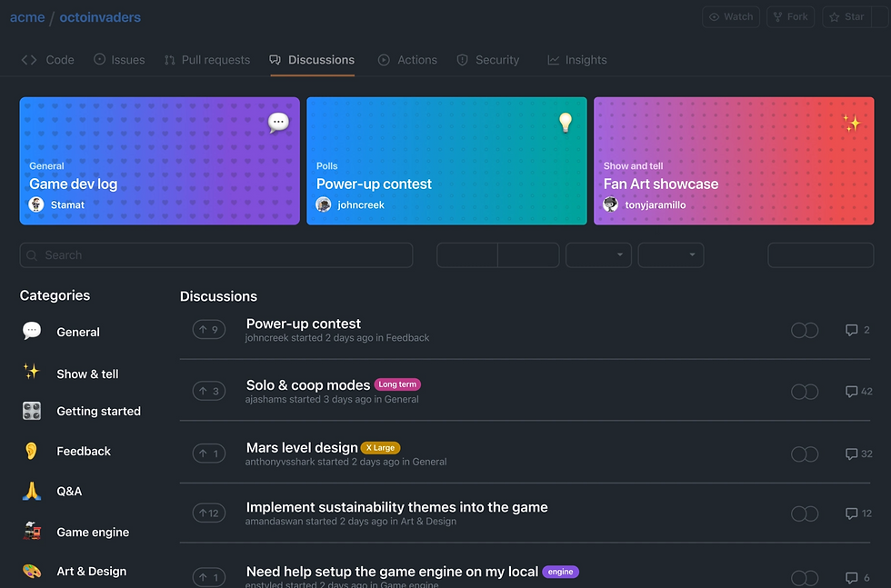Screen dimensions: 891x588
Task: Click the Watch button
Action: click(x=731, y=17)
